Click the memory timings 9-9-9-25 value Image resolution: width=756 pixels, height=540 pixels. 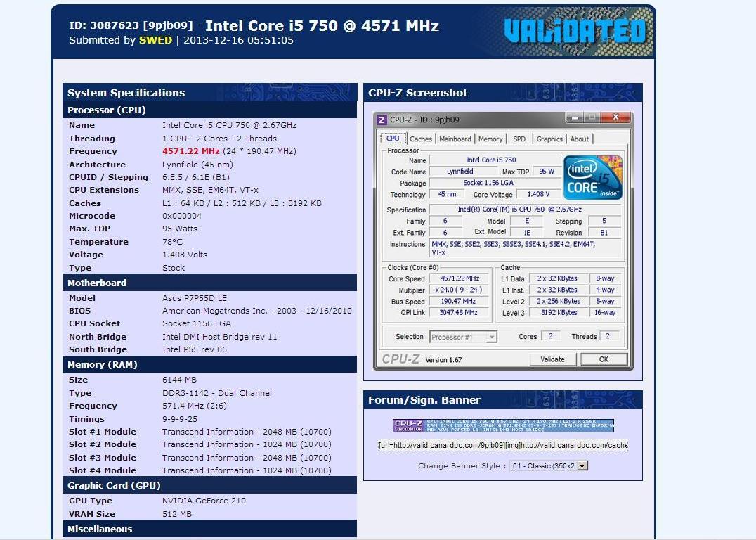pos(179,419)
